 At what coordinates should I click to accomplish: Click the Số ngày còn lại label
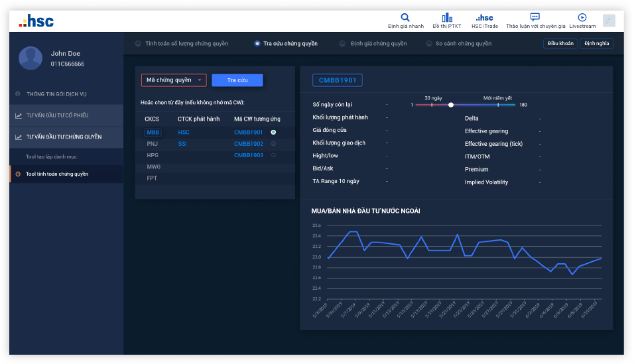332,105
